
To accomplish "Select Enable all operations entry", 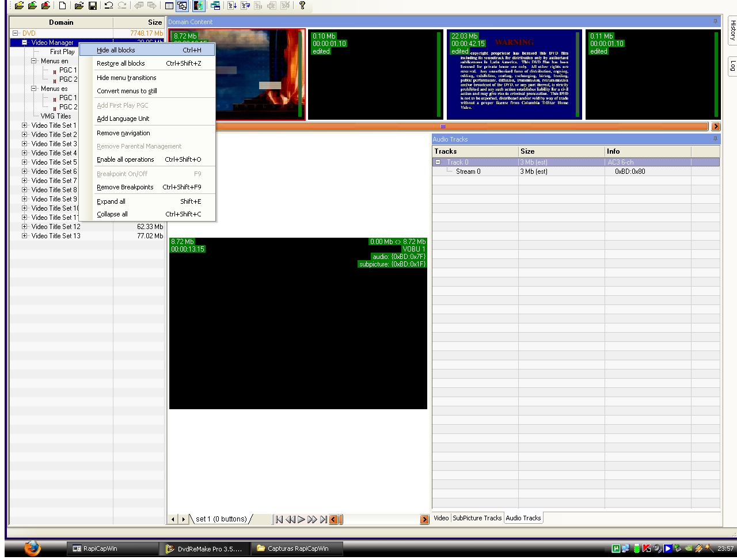I will tap(147, 159).
